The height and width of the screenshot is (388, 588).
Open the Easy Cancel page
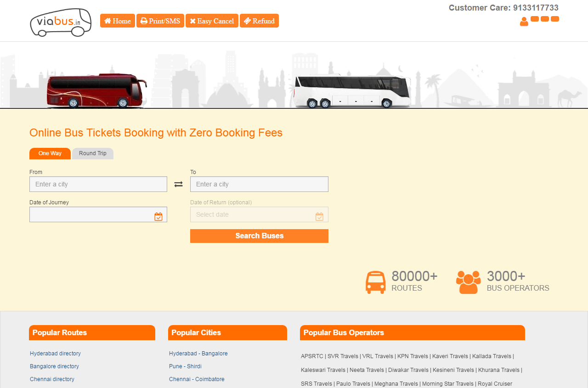(212, 21)
